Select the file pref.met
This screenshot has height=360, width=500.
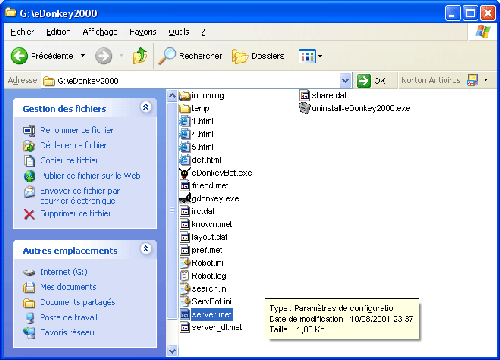201,250
